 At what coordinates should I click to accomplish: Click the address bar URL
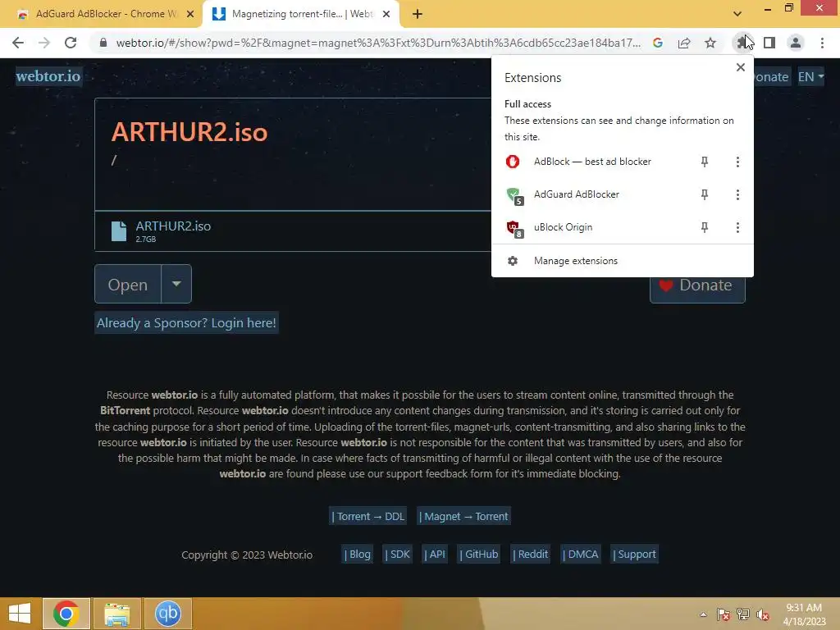point(378,43)
